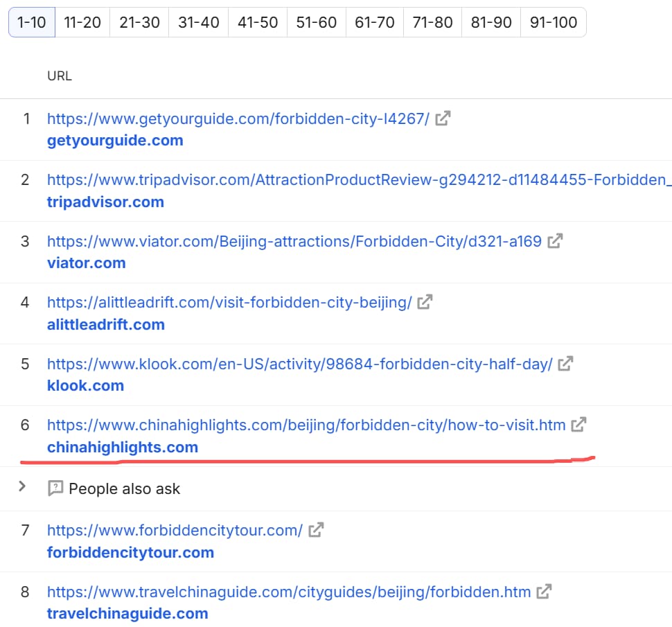Open the klook forbidden-city-half-day URL link

pyautogui.click(x=299, y=364)
